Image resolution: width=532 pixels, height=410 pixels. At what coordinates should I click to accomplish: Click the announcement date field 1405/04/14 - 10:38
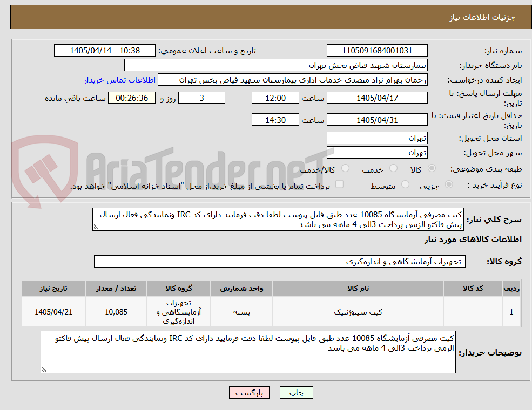click(104, 51)
